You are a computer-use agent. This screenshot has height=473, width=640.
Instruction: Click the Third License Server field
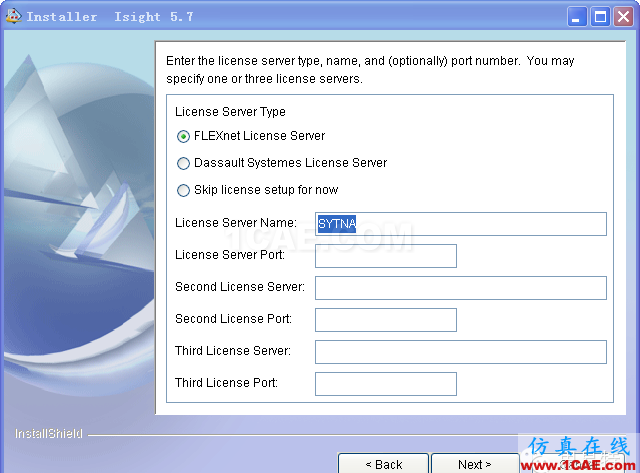(461, 352)
